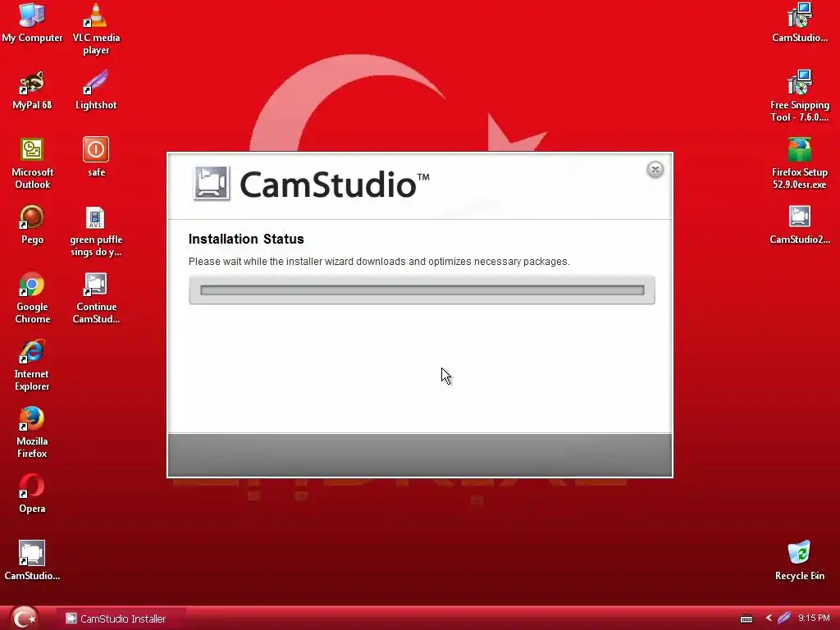
Task: Open the Recycle Bin
Action: (x=799, y=560)
